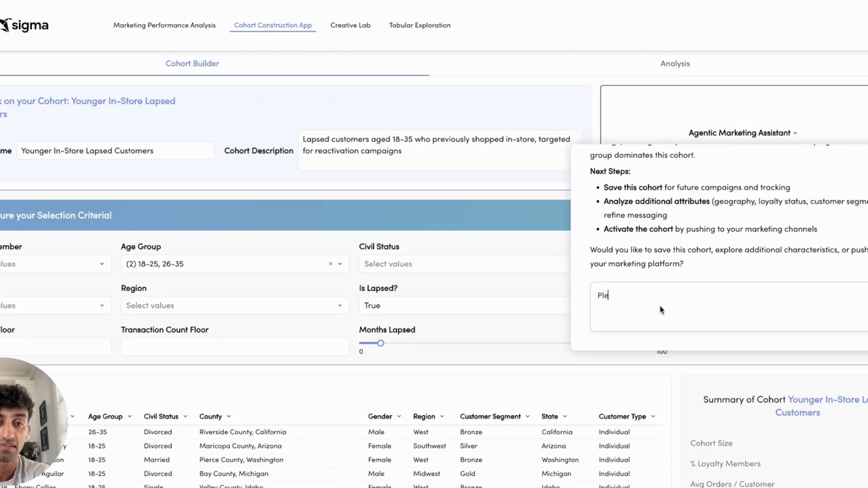Open the Age Group dropdown arrow
The width and height of the screenshot is (868, 488).
click(x=340, y=264)
